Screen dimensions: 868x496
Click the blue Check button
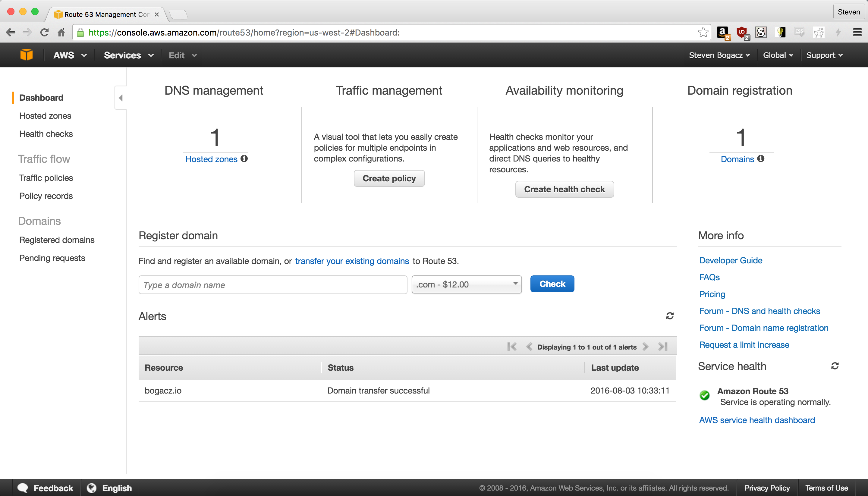tap(552, 284)
